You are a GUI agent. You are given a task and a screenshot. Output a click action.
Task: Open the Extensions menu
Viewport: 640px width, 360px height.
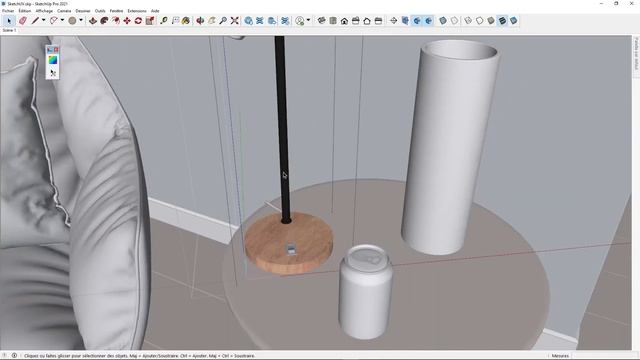[137, 11]
